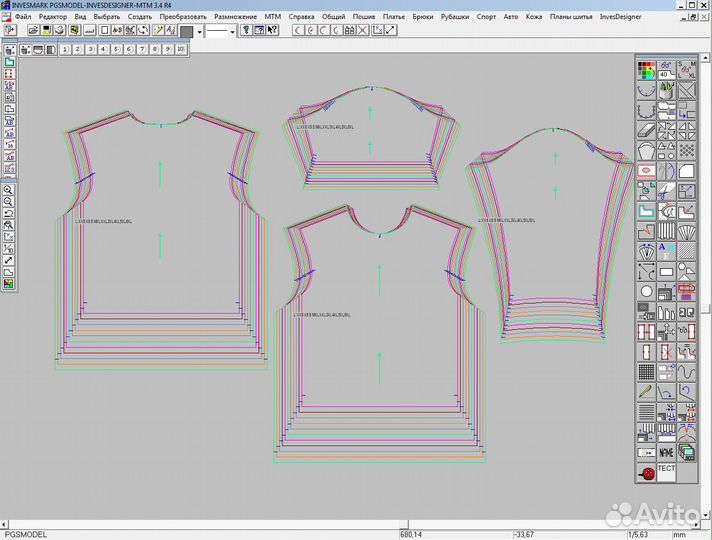Open the Размножение menu

coord(236,17)
